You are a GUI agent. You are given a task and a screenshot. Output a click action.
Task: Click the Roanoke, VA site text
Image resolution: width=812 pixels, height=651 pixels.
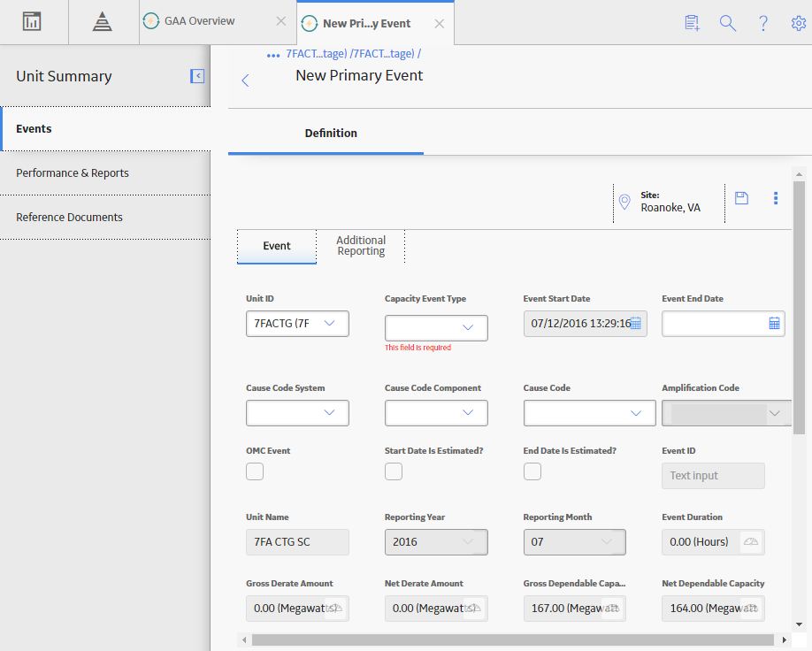coord(670,208)
